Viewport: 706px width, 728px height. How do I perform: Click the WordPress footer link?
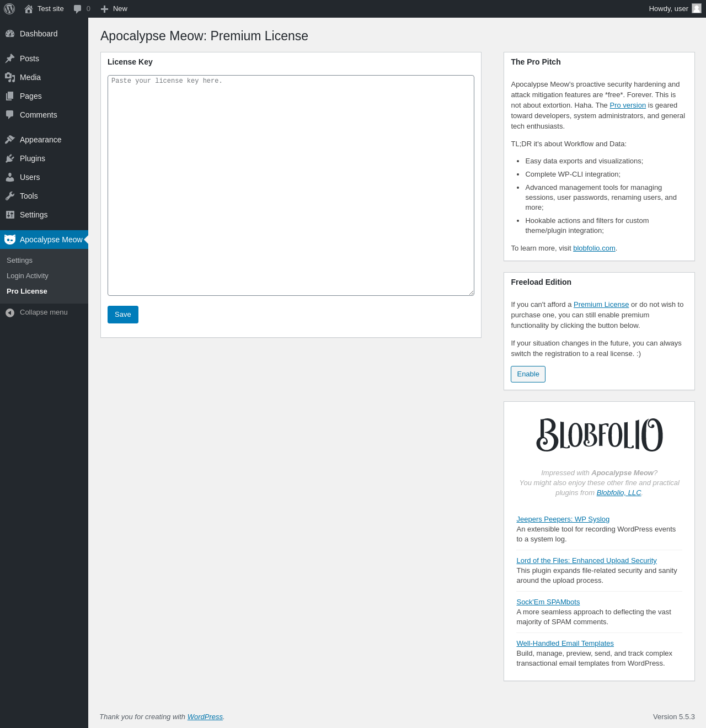205,717
